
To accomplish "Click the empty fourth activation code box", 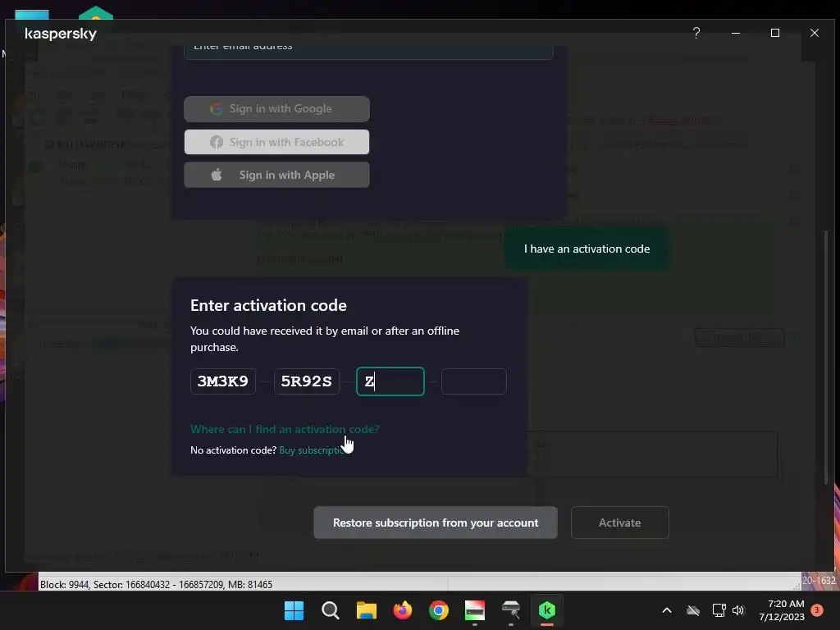I will tap(473, 381).
